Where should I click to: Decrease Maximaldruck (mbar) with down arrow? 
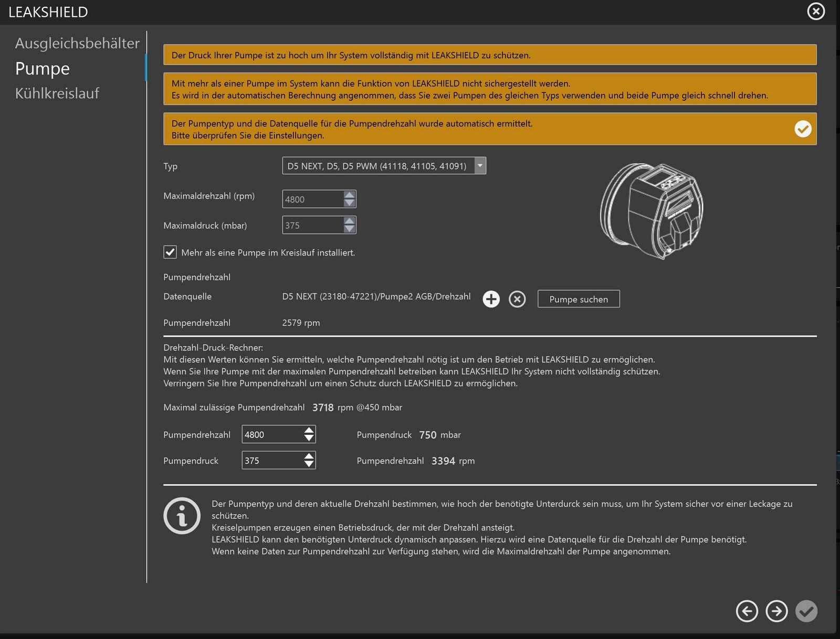click(x=349, y=229)
